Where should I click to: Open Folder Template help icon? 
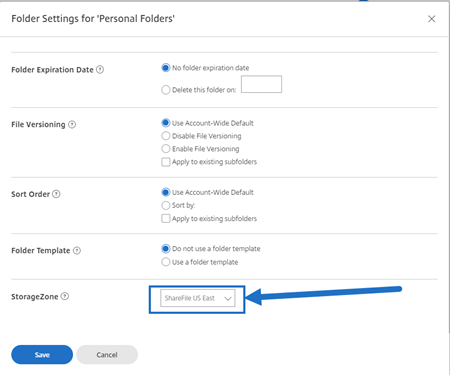click(x=77, y=250)
